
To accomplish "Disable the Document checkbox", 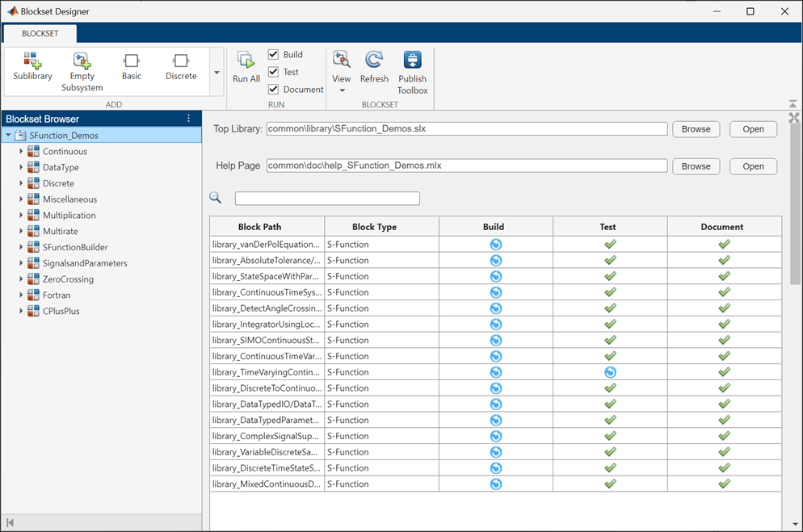I will click(x=273, y=90).
